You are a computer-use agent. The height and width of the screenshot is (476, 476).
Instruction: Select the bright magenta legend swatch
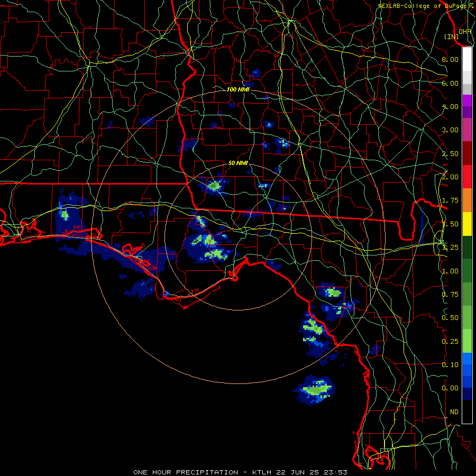coord(467,100)
